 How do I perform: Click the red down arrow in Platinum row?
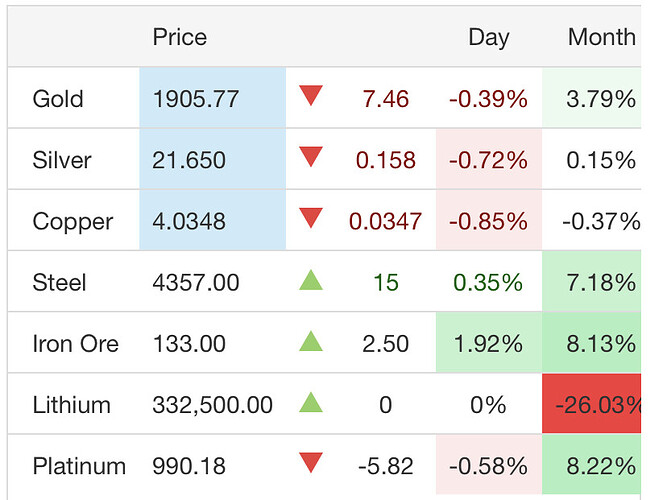click(312, 463)
